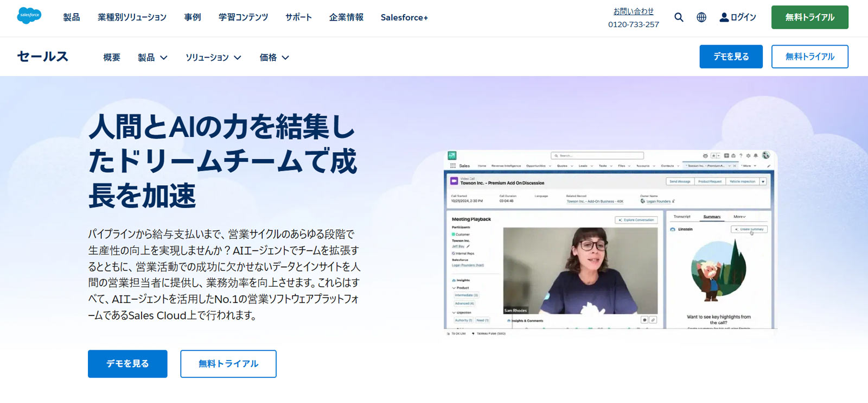Switch to Summary tab in preview
Image resolution: width=868 pixels, height=403 pixels.
coord(712,217)
